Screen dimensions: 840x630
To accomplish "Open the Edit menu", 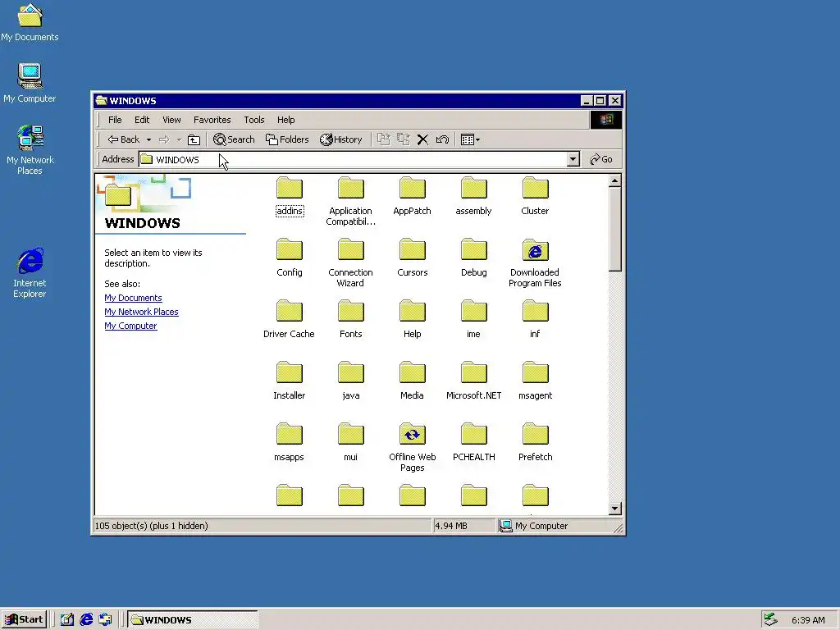I will 142,120.
